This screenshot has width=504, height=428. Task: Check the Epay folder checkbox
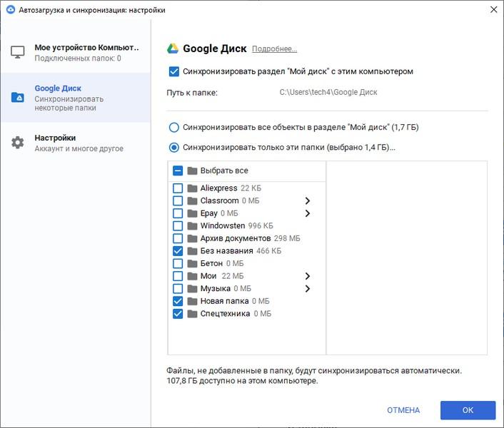pos(178,213)
